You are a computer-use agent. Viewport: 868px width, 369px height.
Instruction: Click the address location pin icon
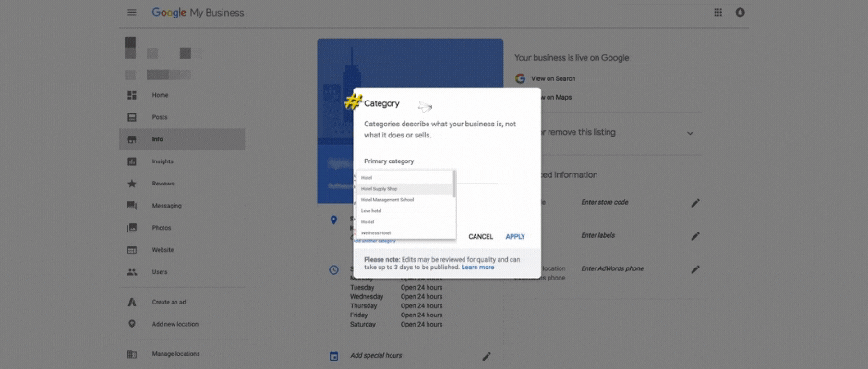coord(333,220)
